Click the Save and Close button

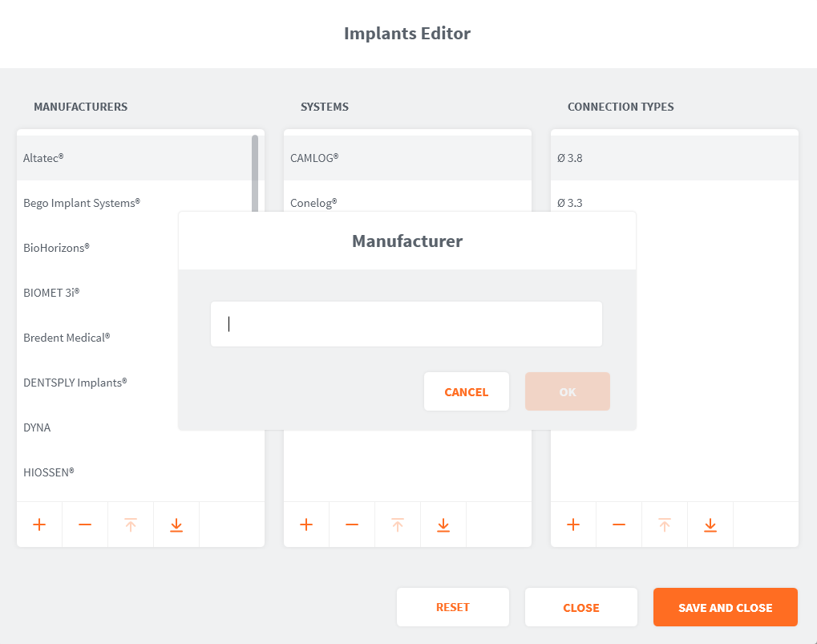click(x=725, y=607)
